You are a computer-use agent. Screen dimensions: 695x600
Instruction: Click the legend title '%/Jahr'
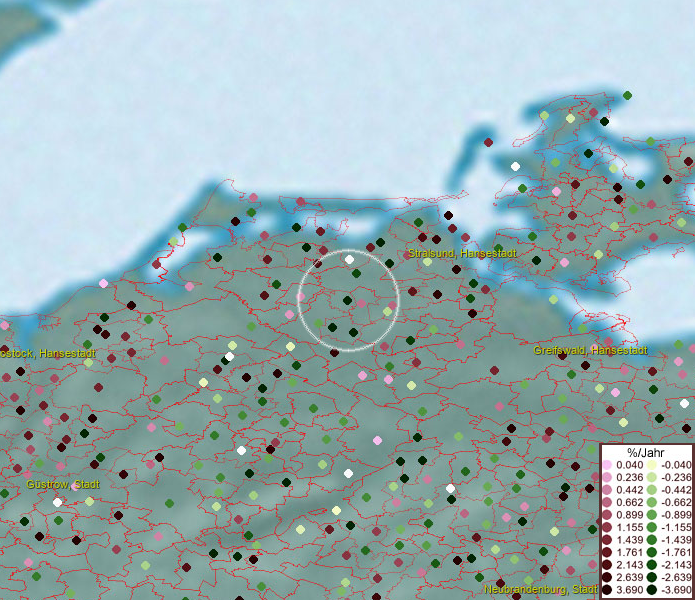[646, 452]
